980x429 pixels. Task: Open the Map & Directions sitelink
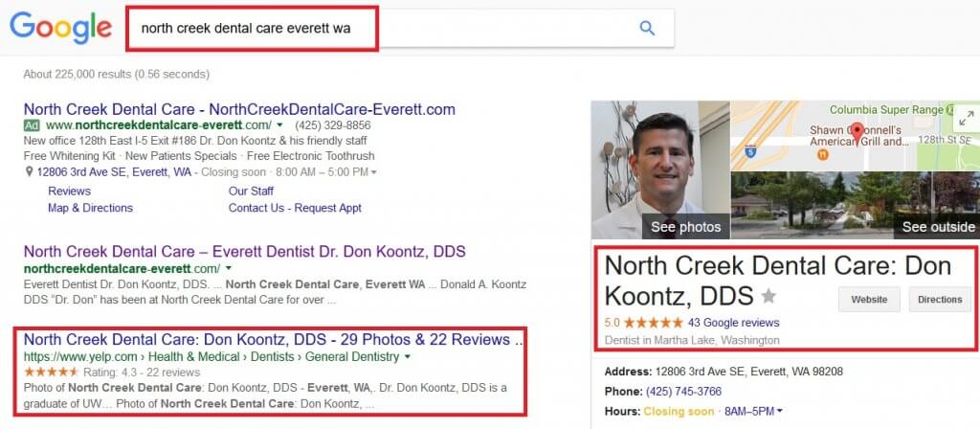(91, 208)
